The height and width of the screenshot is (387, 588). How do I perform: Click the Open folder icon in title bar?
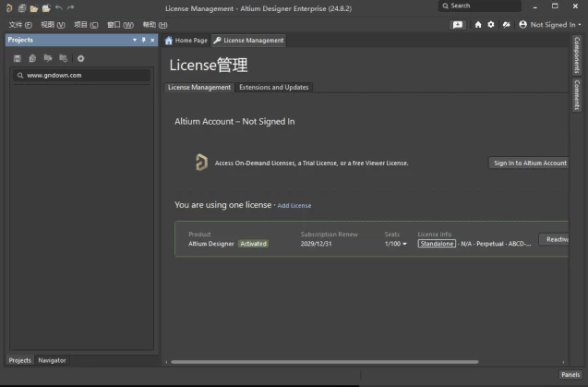pyautogui.click(x=33, y=7)
